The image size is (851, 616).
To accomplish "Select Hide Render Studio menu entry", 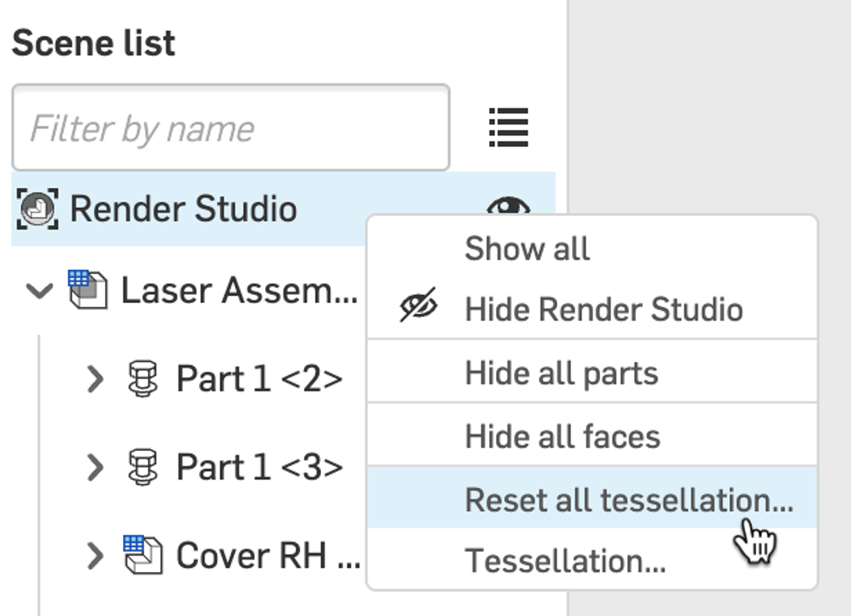I will [603, 309].
